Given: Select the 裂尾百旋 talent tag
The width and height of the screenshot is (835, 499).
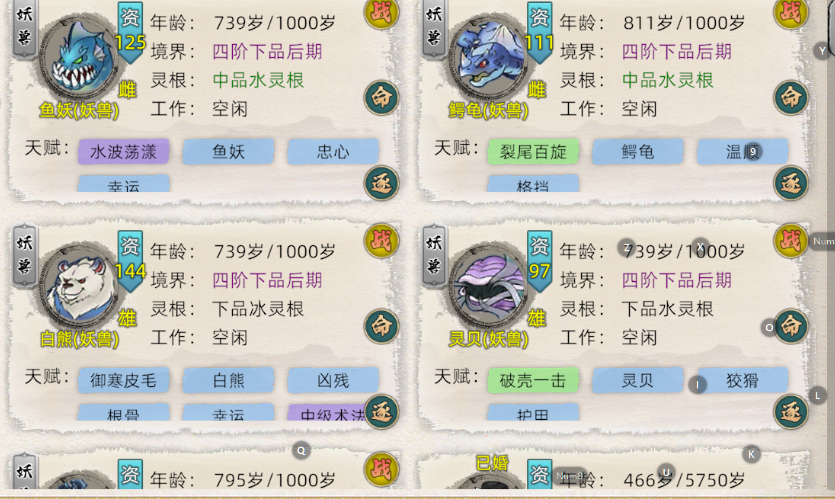Looking at the screenshot, I should [x=533, y=152].
